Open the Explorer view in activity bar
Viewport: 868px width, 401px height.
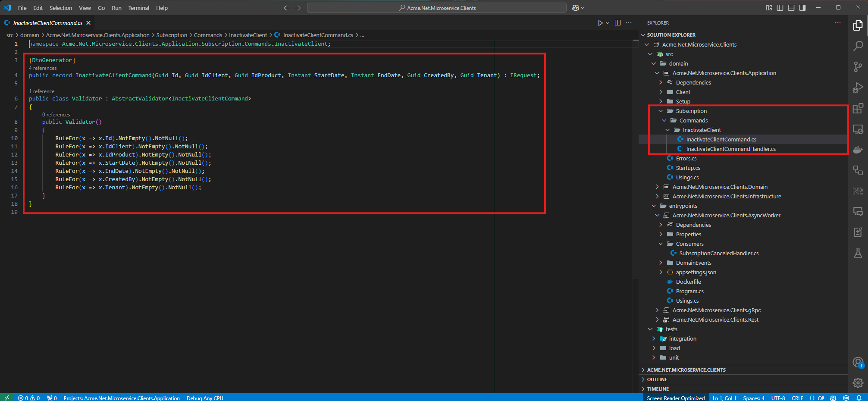pyautogui.click(x=858, y=25)
